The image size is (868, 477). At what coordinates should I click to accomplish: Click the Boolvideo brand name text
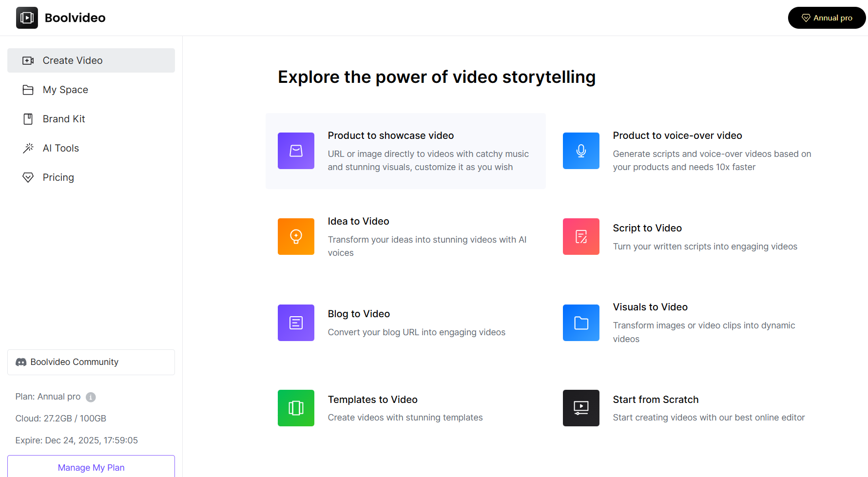tap(75, 18)
